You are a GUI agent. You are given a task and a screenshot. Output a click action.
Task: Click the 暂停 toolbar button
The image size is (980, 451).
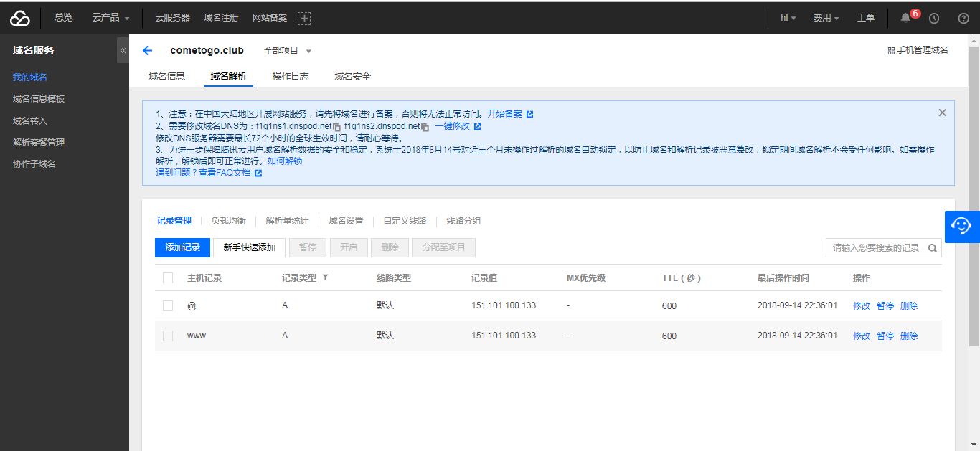click(x=308, y=247)
